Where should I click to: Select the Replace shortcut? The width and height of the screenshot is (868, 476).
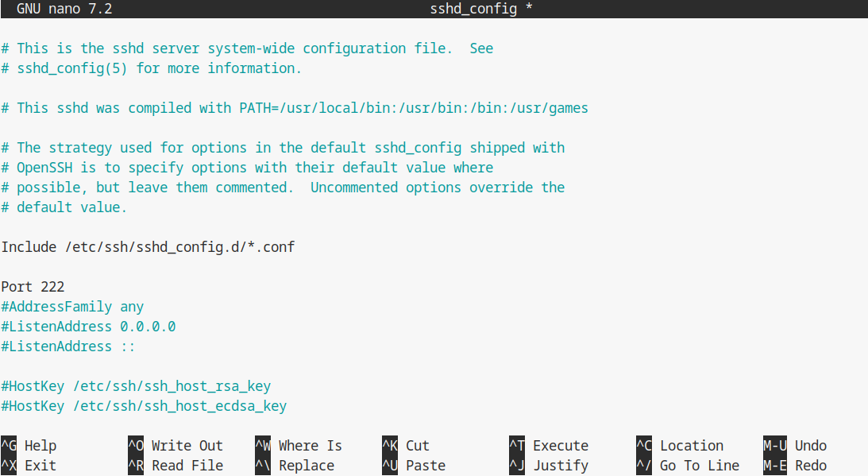[306, 466]
